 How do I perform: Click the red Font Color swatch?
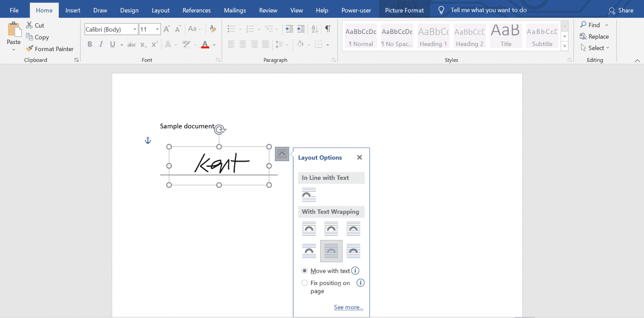coord(205,44)
